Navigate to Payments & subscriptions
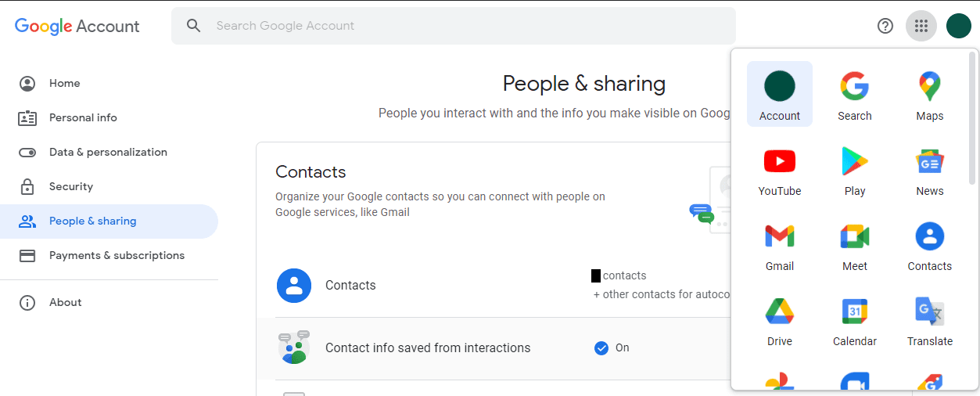The height and width of the screenshot is (396, 980). (117, 255)
